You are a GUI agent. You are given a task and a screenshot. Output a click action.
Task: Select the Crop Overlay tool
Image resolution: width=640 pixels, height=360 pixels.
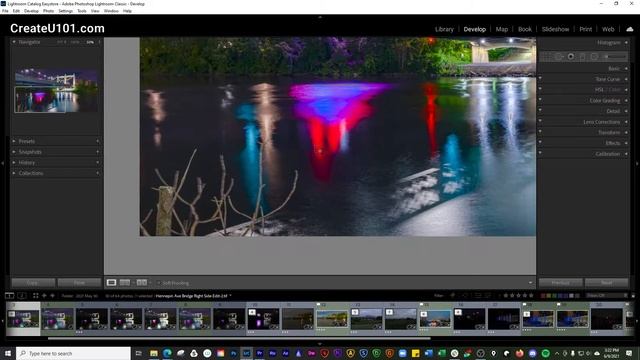546,57
